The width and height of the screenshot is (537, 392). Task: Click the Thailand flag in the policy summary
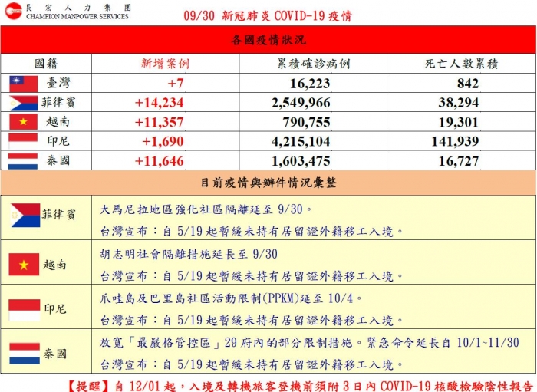pos(25,354)
